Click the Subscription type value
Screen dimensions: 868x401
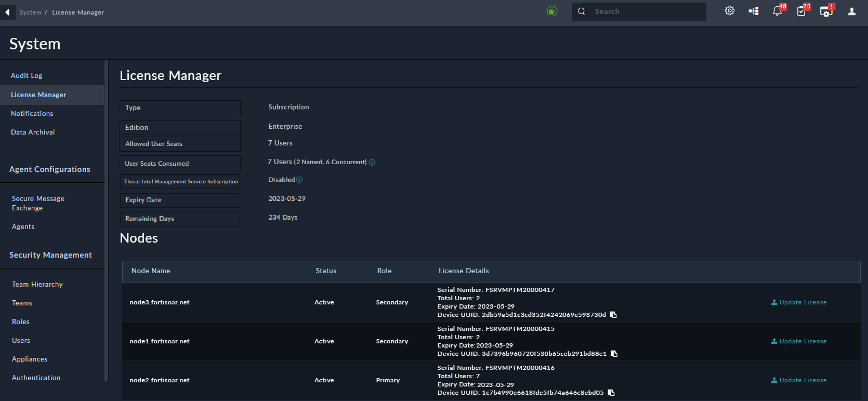point(288,107)
